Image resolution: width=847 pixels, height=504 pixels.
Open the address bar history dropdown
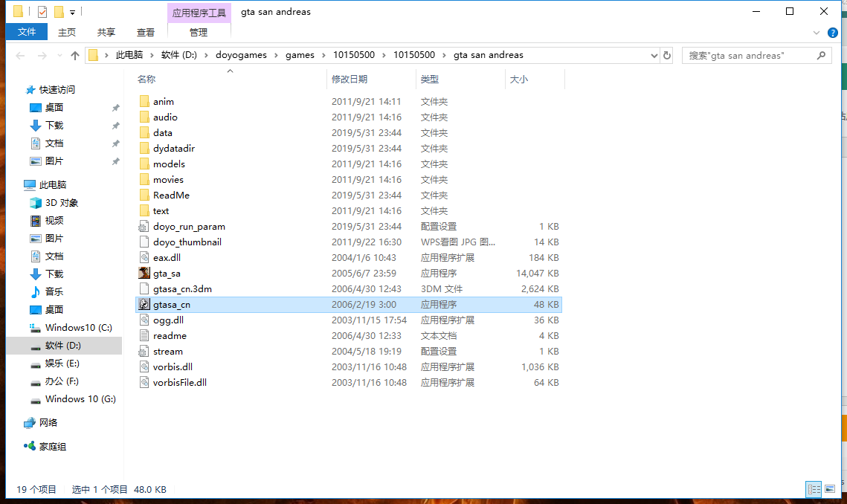click(654, 55)
